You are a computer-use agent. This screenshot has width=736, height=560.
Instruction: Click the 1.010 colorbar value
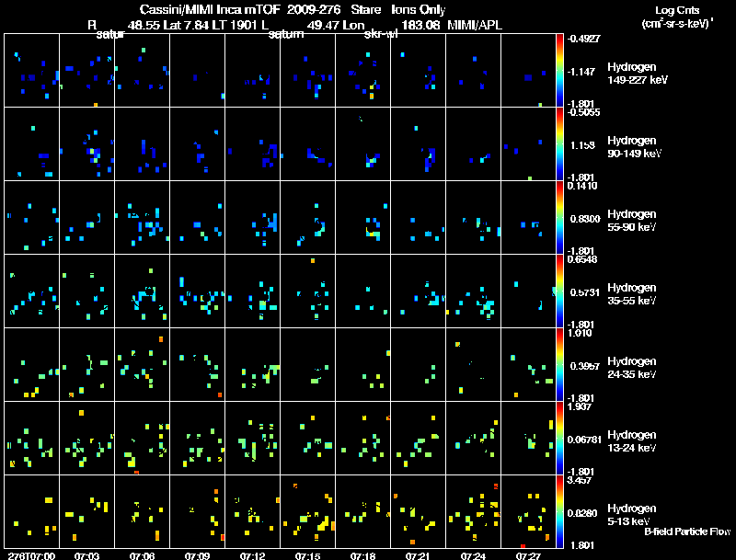580,333
